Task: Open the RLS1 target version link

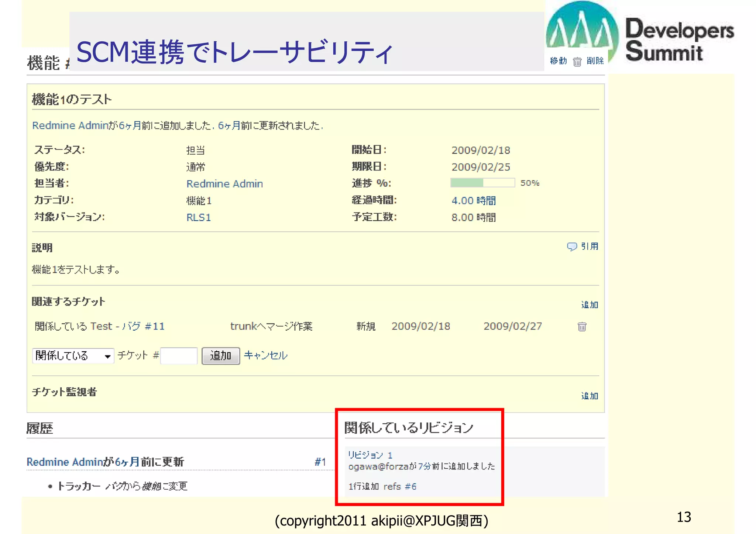Action: [199, 217]
